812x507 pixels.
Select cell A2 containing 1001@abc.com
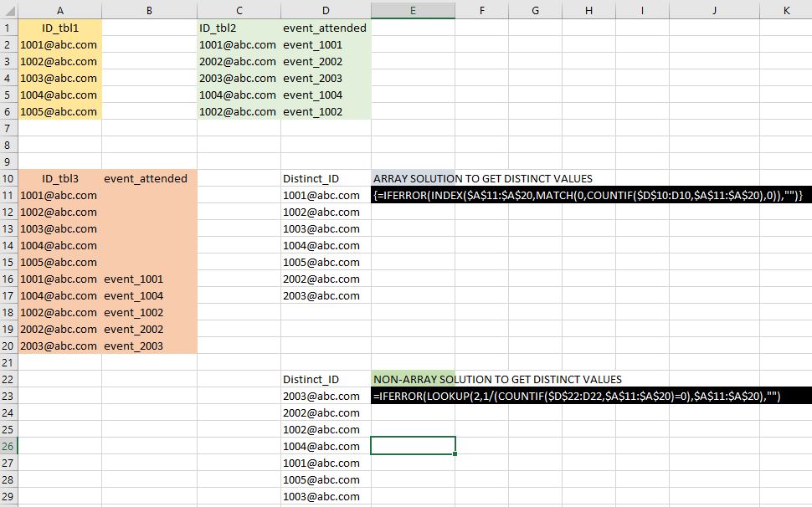click(x=60, y=44)
